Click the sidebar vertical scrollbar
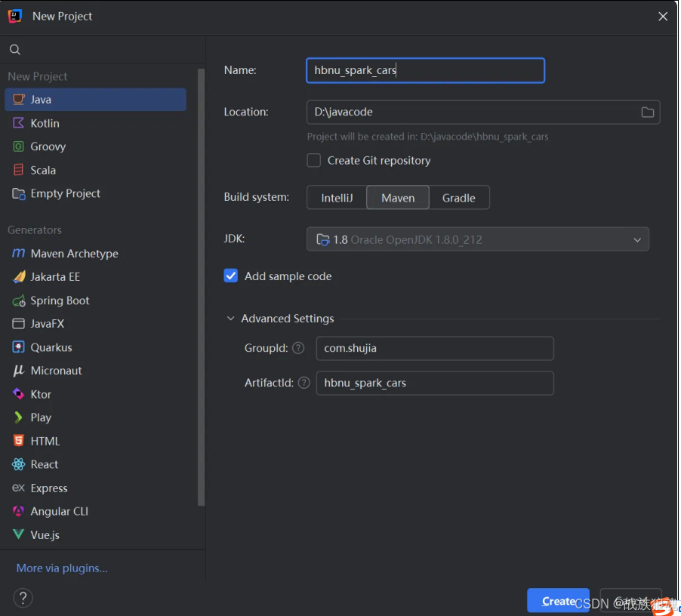This screenshot has height=616, width=681. click(201, 287)
